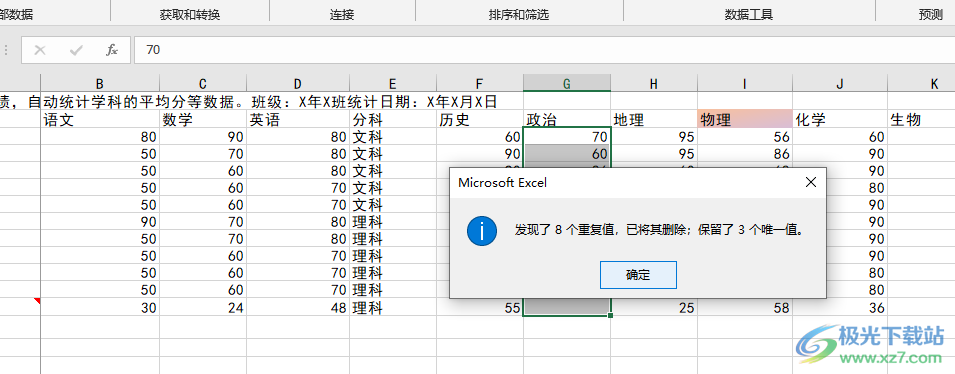Click the 数据工具 ribbon group label
Image resolution: width=955 pixels, height=374 pixels.
[x=749, y=15]
